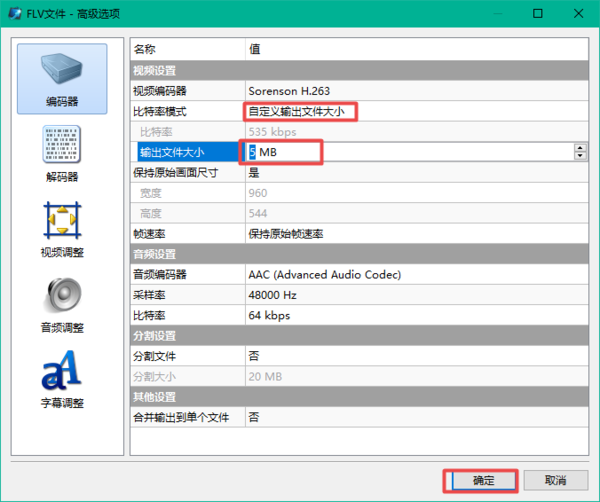Change audio bitrate 64 kbps value

pos(416,316)
